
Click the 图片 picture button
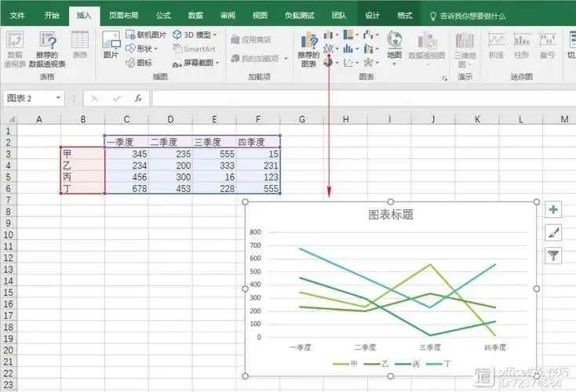click(x=111, y=45)
